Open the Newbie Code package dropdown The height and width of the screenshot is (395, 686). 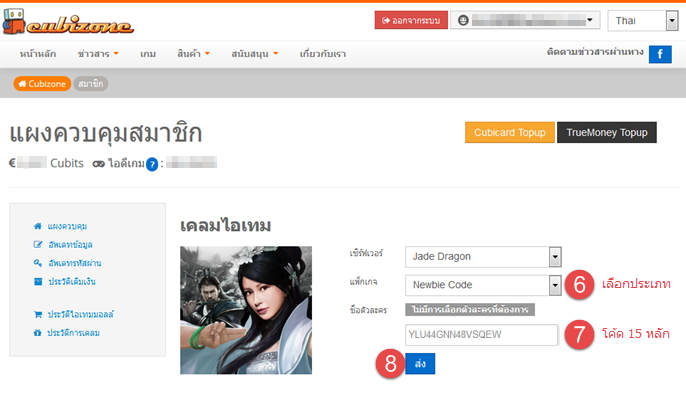click(x=483, y=285)
